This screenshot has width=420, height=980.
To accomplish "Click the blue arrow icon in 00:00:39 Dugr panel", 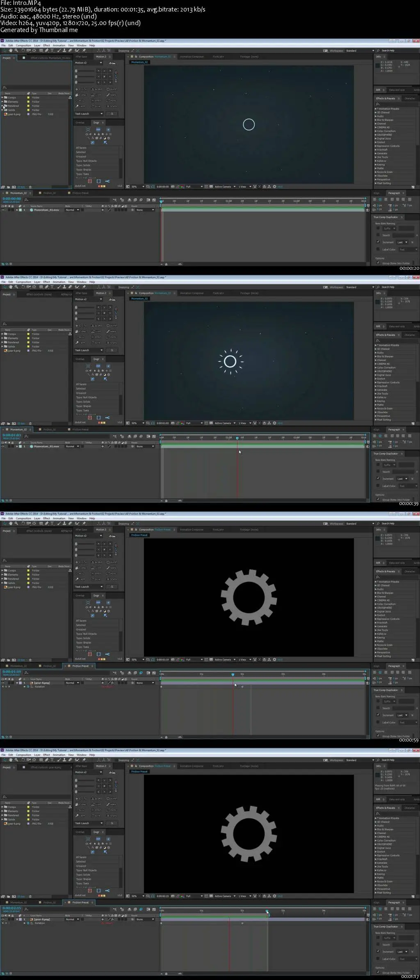I will tap(105, 379).
